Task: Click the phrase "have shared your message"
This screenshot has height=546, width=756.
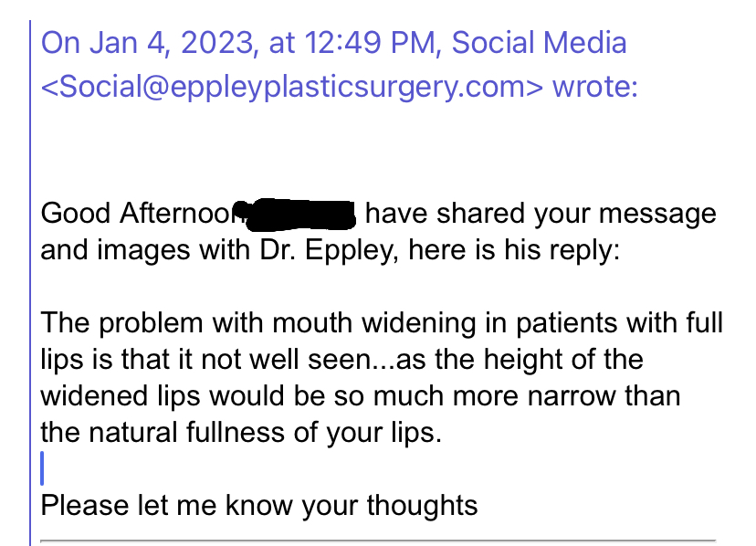Action: [541, 214]
